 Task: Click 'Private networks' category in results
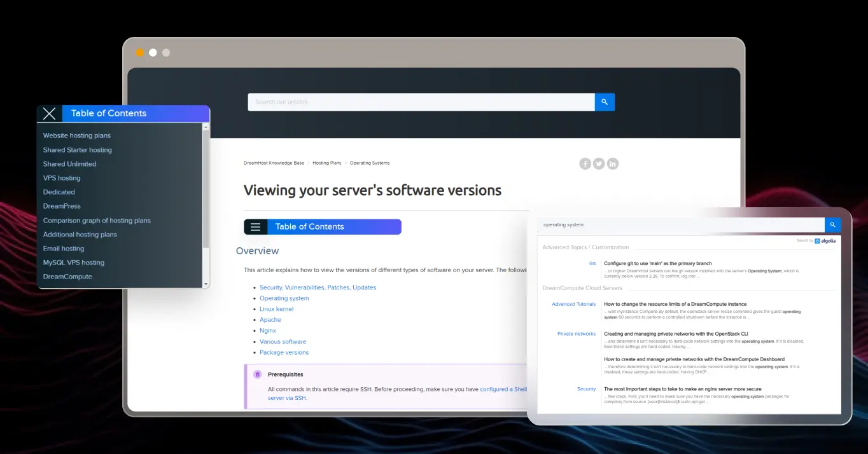[x=577, y=334]
